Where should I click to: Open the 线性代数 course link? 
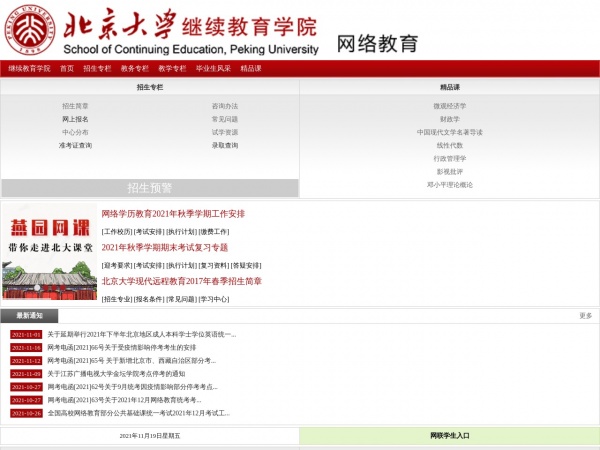coord(450,145)
